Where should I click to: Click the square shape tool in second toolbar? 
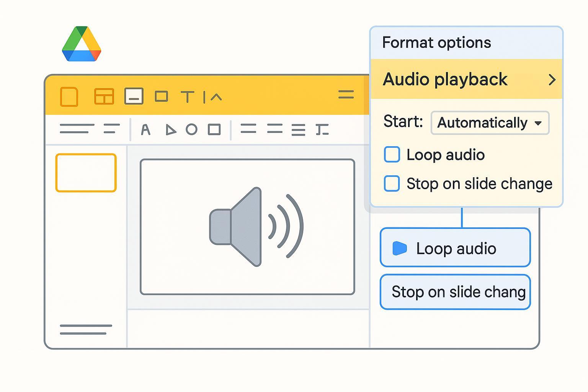214,130
